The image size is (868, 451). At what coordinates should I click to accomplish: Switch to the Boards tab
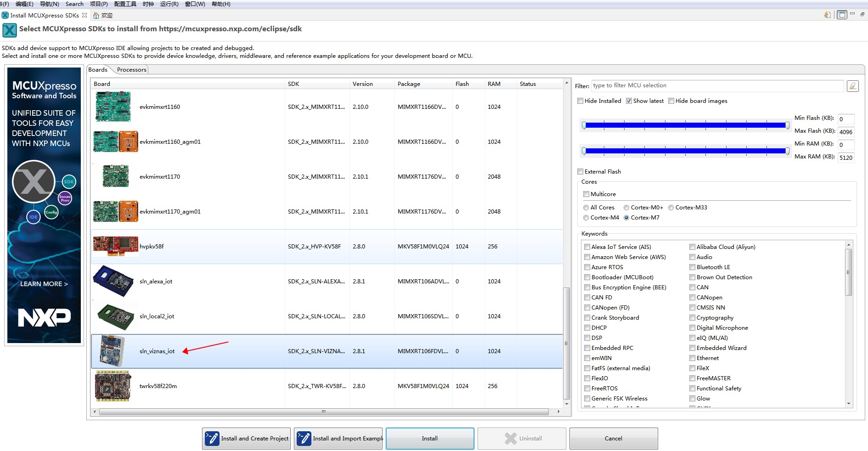98,70
